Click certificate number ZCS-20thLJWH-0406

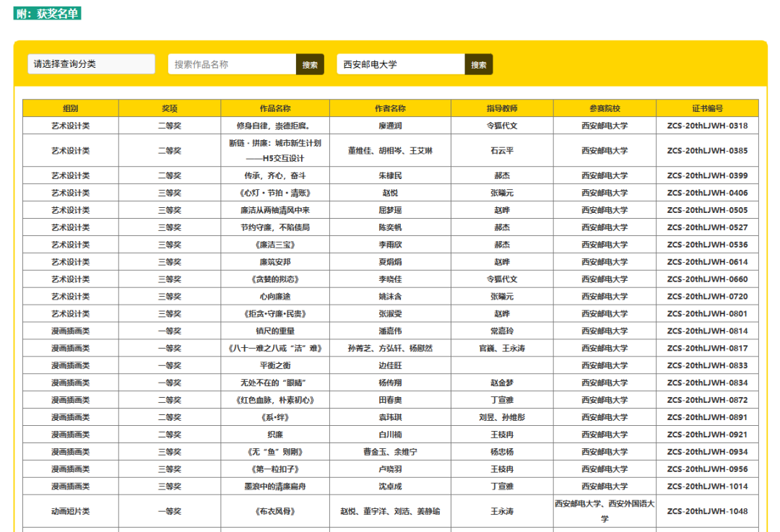point(707,193)
